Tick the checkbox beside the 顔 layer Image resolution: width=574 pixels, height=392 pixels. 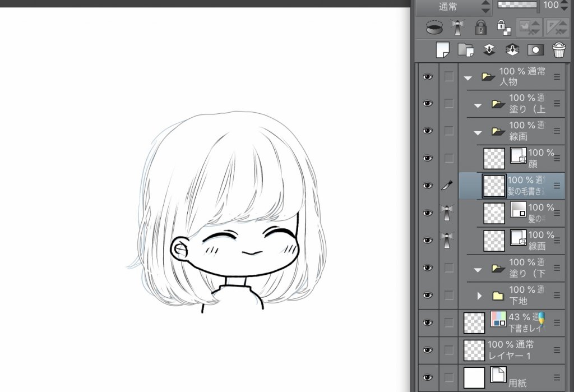click(x=448, y=158)
